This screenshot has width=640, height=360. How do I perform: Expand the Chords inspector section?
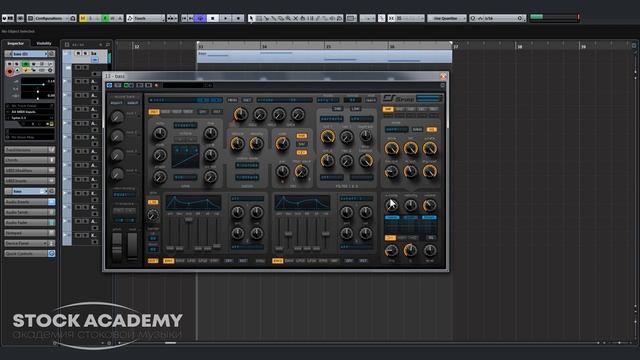click(x=30, y=160)
